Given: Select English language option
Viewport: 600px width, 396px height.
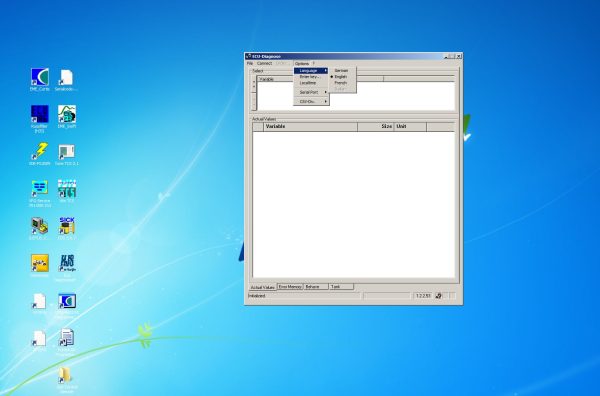Looking at the screenshot, I should tap(342, 77).
